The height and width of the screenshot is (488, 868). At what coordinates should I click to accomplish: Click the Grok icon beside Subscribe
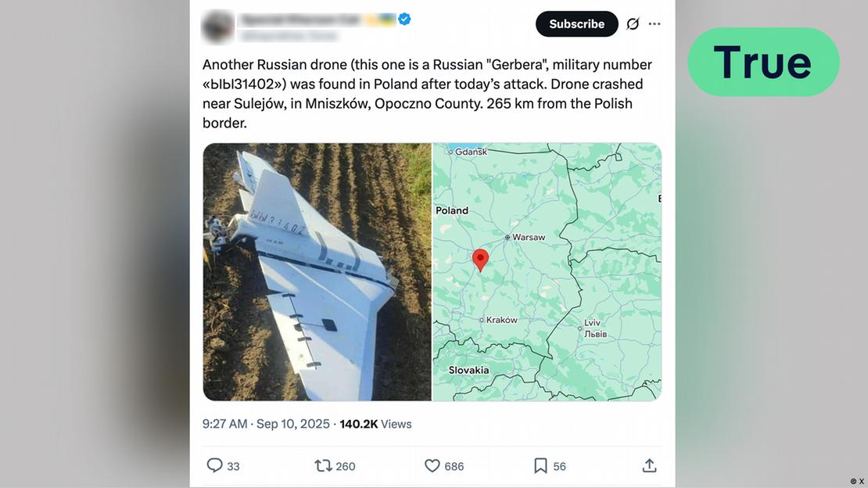[633, 24]
